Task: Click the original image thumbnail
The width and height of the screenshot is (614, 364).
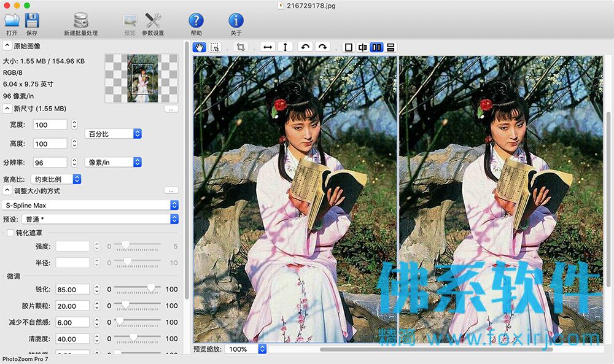Action: pyautogui.click(x=142, y=79)
